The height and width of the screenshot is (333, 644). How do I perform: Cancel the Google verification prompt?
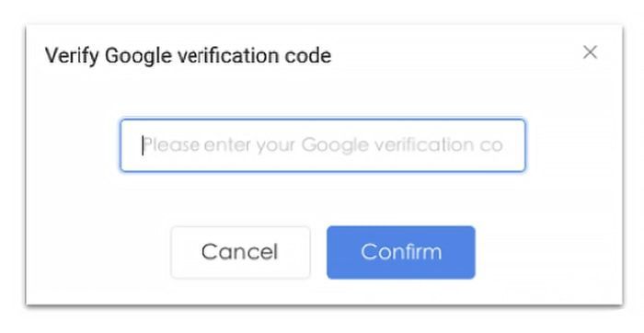tap(240, 252)
